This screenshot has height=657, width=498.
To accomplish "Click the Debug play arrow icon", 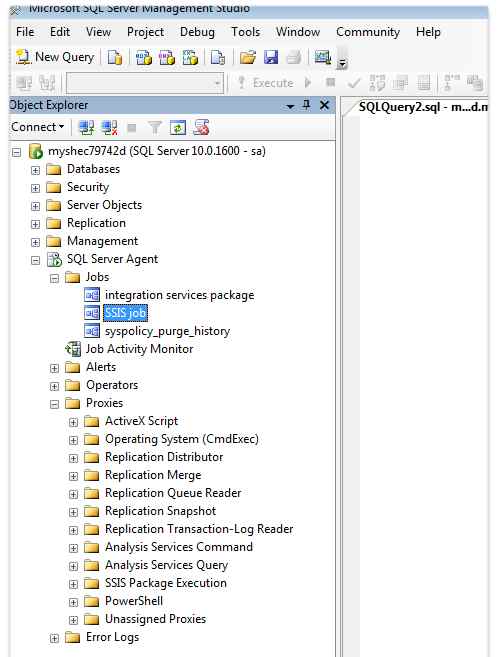I will (308, 83).
